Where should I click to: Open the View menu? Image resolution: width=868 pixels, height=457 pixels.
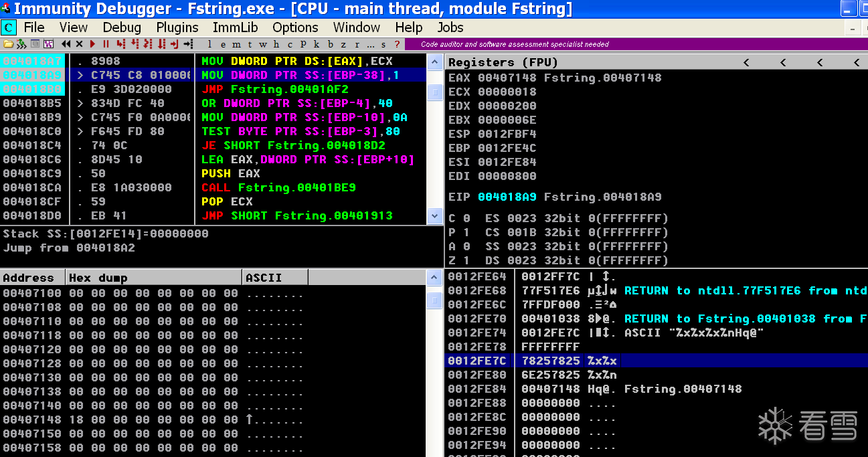pyautogui.click(x=74, y=27)
